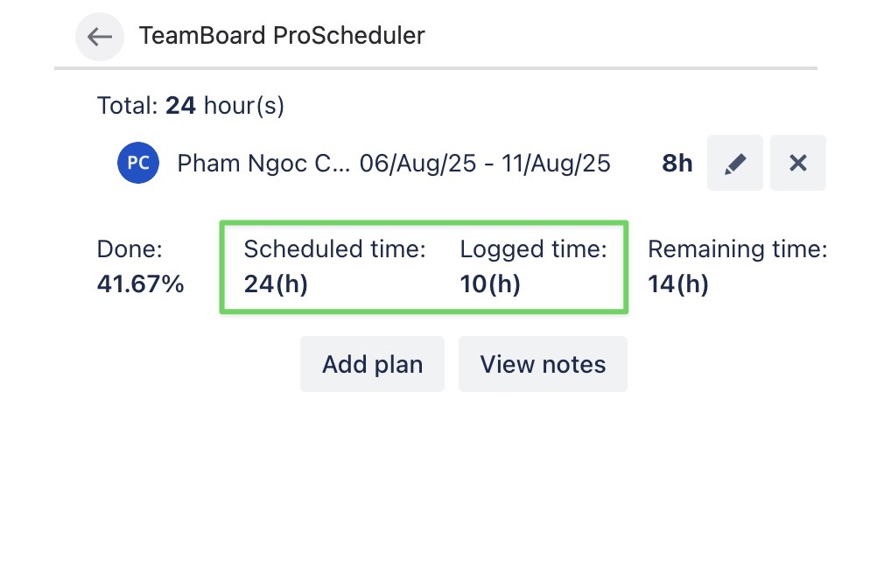Select the Logged time 10(h) value
This screenshot has height=588, width=870.
[489, 283]
